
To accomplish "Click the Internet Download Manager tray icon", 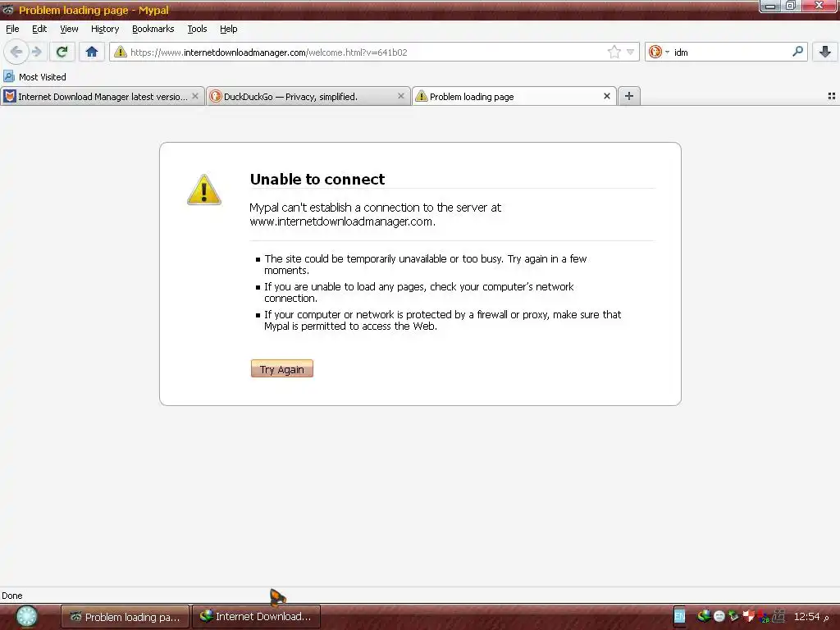I will pyautogui.click(x=704, y=616).
